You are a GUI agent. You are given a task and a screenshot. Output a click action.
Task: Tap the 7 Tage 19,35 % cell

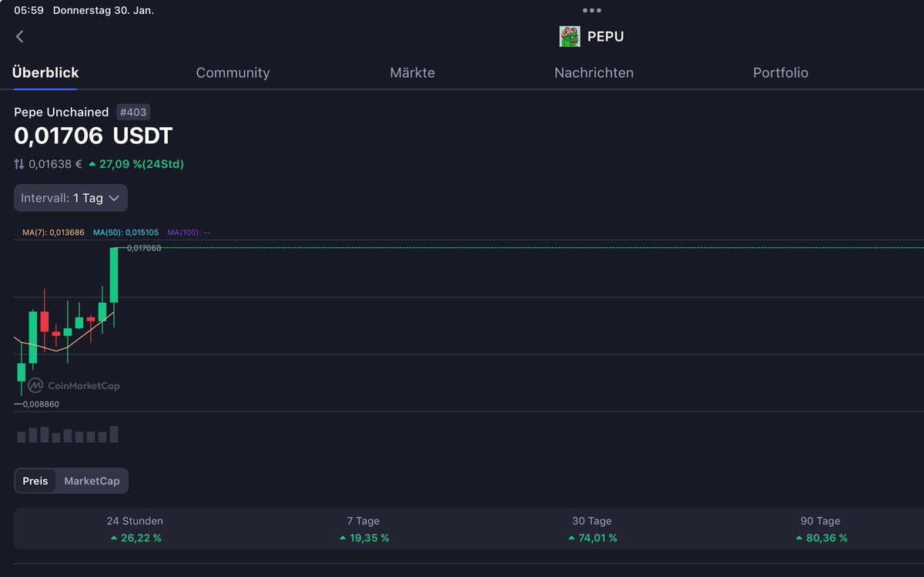(x=364, y=530)
